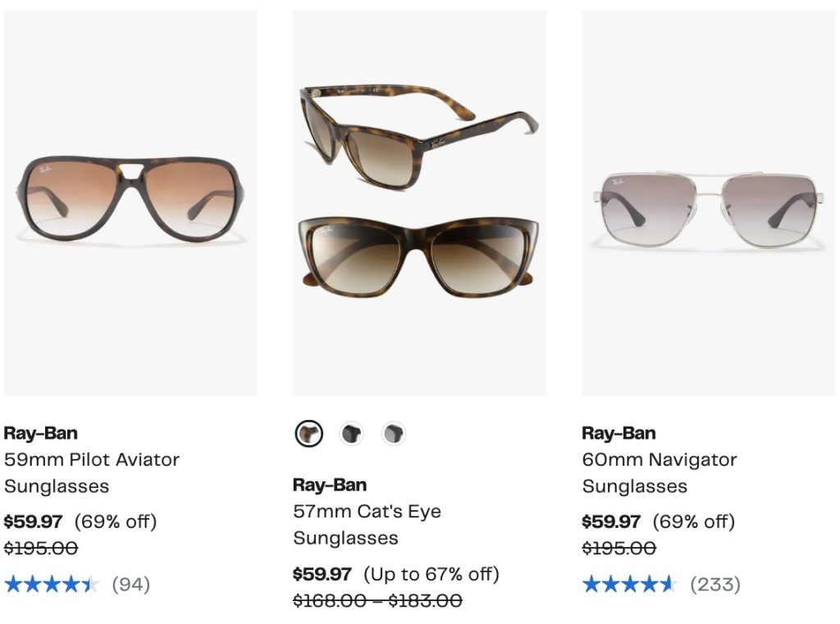Click the Pilot Aviator star rating
840x624 pixels.
click(x=51, y=585)
